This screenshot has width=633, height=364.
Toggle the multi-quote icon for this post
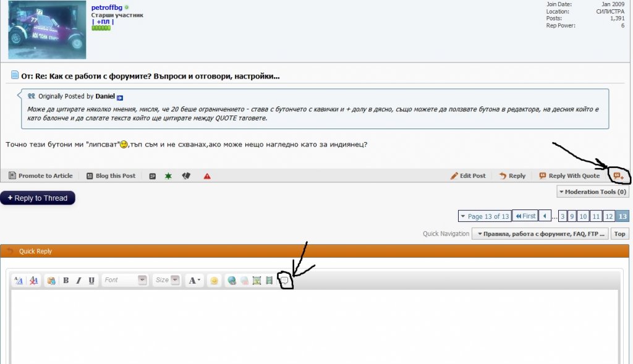(618, 176)
